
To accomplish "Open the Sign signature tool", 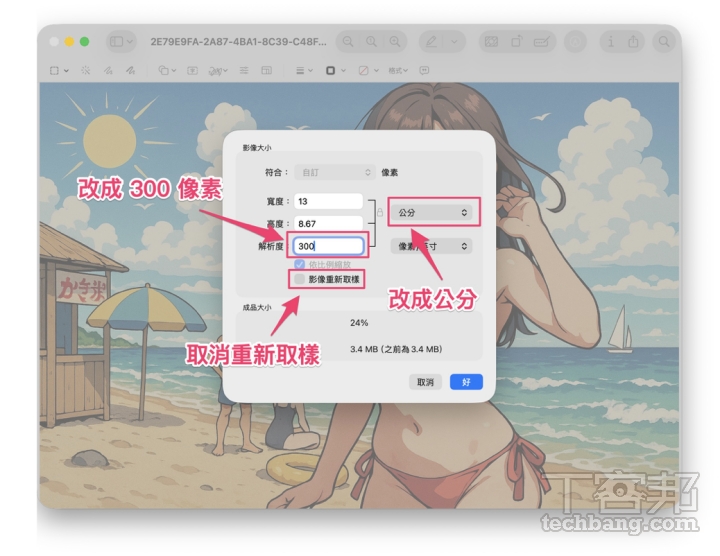I will [x=218, y=71].
